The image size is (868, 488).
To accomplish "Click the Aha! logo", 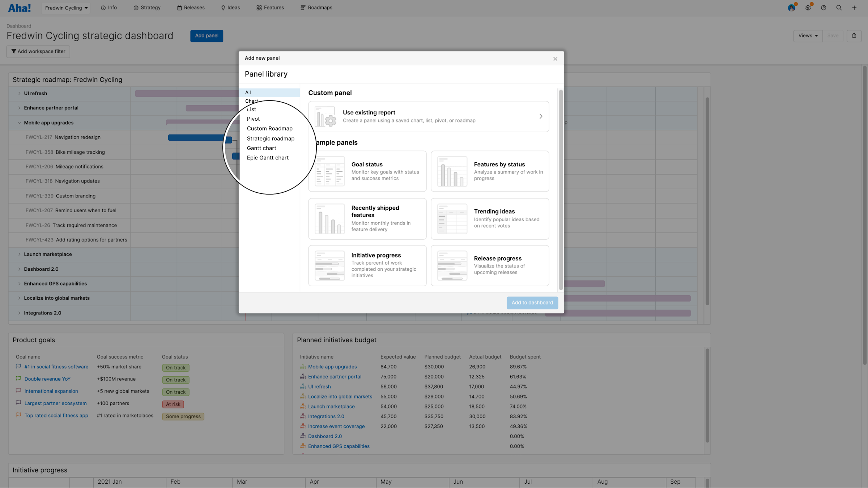I will [x=20, y=8].
